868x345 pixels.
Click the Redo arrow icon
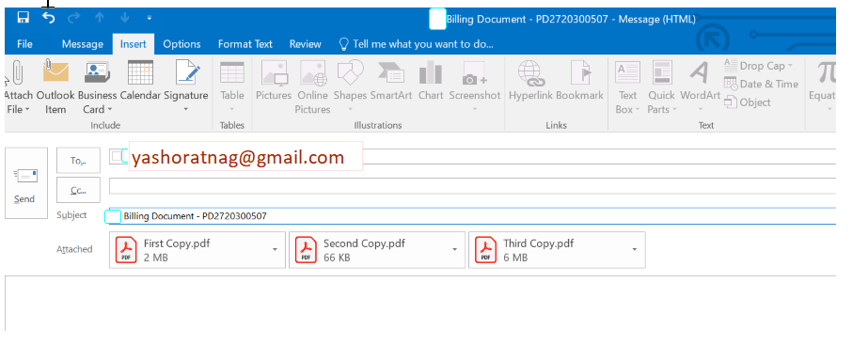point(73,18)
